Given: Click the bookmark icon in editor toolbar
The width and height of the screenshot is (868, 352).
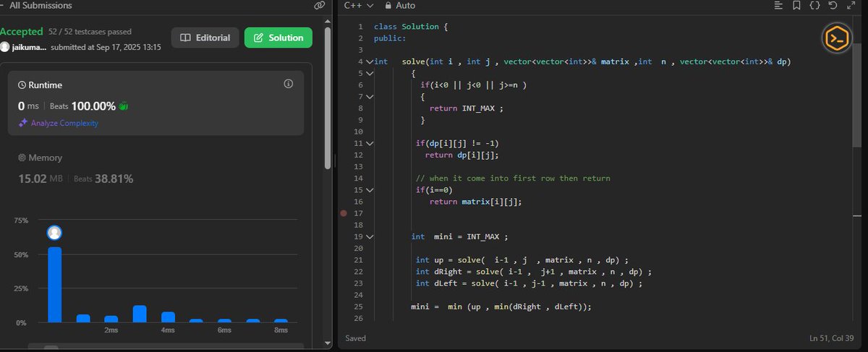Looking at the screenshot, I should click(796, 5).
